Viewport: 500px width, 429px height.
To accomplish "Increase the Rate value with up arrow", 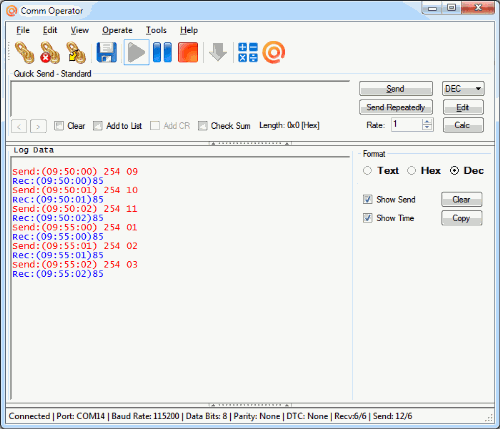I will coord(427,122).
